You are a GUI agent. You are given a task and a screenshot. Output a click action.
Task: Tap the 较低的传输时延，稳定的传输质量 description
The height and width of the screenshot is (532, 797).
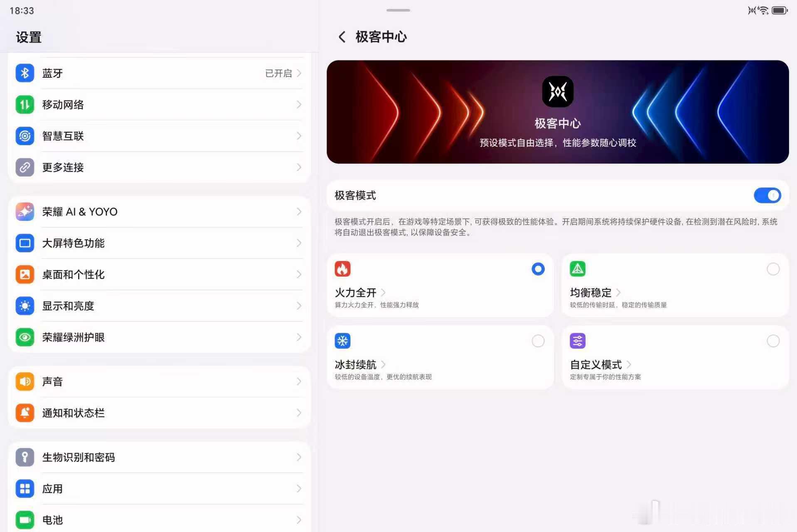[x=618, y=305]
